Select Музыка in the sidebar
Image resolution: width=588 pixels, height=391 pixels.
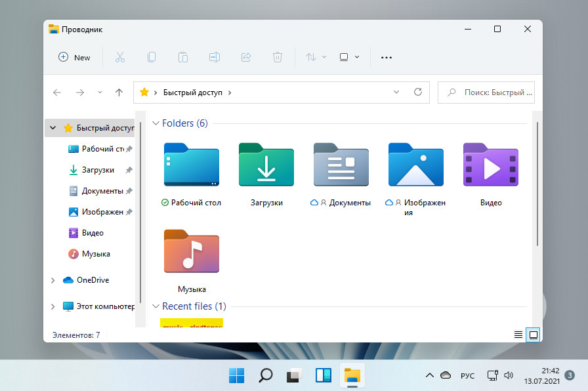(89, 254)
